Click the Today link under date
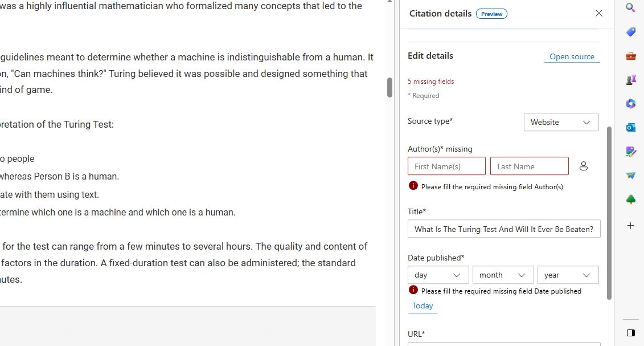Image resolution: width=644 pixels, height=346 pixels. pos(423,306)
